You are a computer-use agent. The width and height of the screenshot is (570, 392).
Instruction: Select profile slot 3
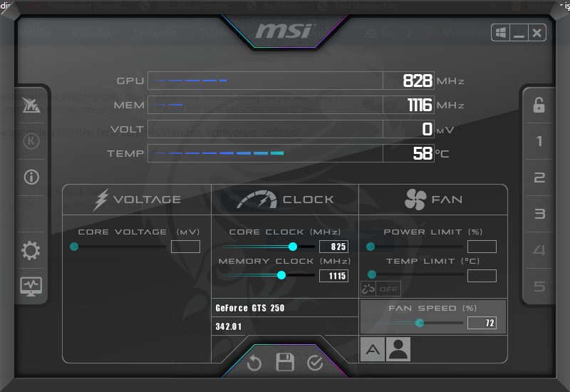540,213
